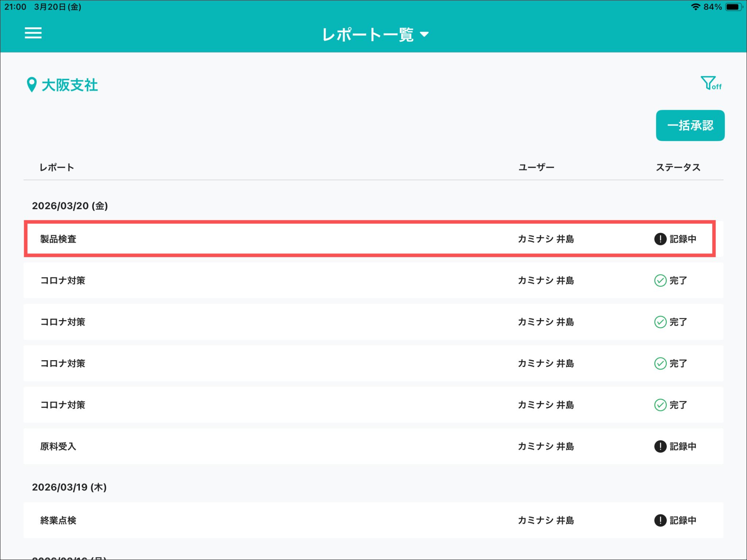Viewport: 747px width, 560px height.
Task: Click 完了 checkmark on third コロナ対策 row
Action: coord(660,363)
